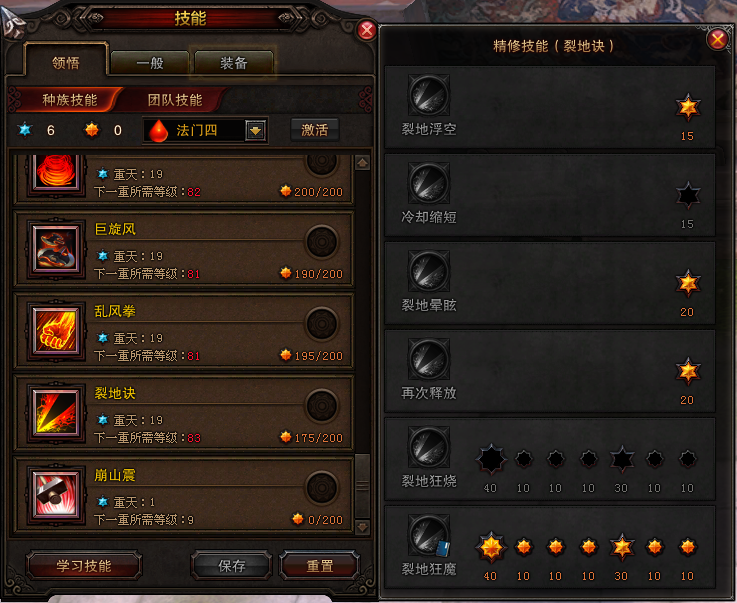The image size is (737, 603).
Task: Toggle the 40-point star of 裂地狂烧
Action: click(x=491, y=459)
